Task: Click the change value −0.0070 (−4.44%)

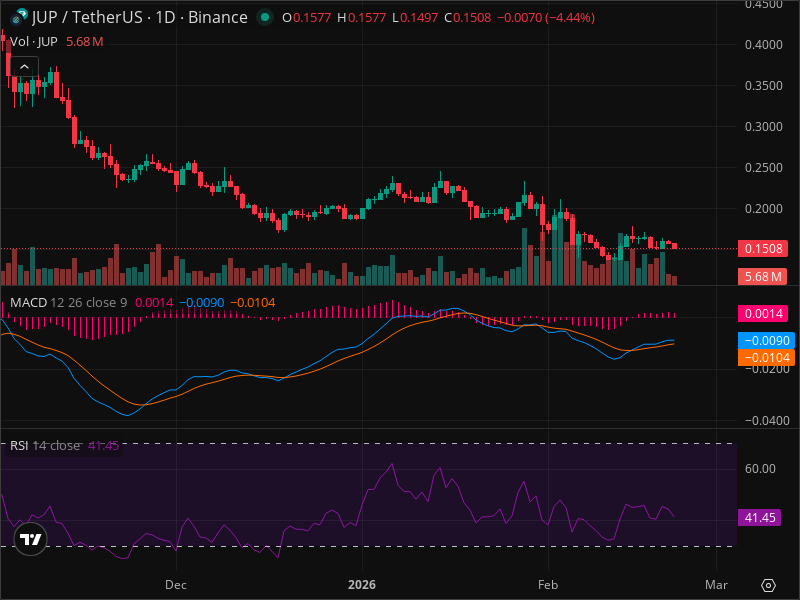Action: (x=546, y=18)
